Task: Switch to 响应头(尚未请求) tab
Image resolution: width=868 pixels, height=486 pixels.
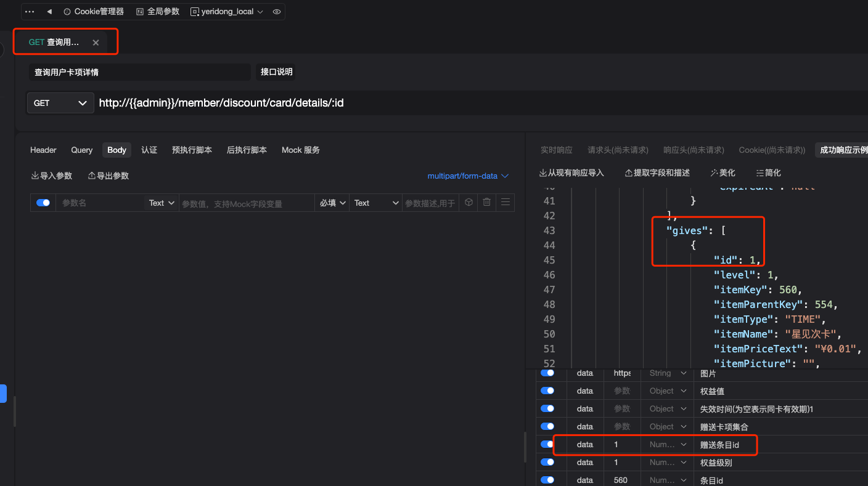Action: pyautogui.click(x=694, y=150)
